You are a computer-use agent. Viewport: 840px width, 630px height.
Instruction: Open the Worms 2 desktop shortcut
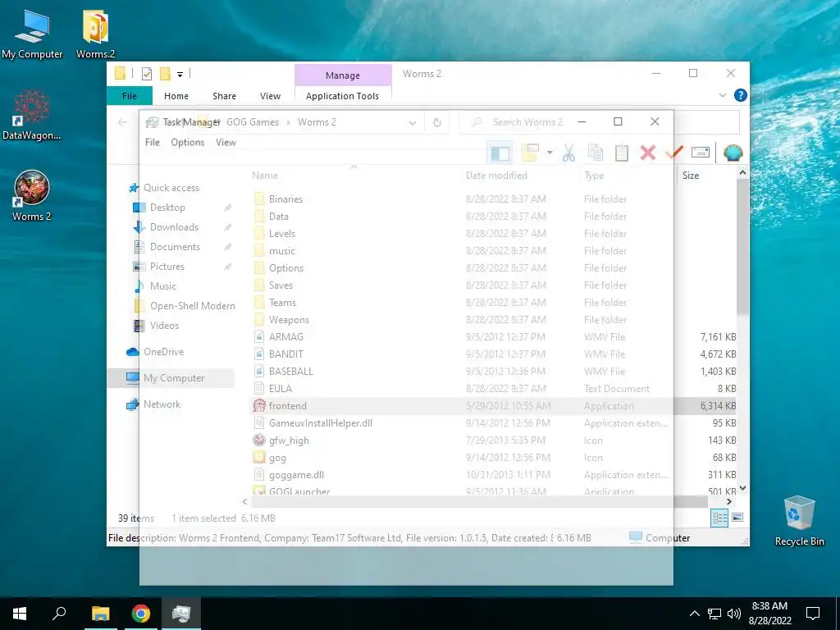[32, 195]
